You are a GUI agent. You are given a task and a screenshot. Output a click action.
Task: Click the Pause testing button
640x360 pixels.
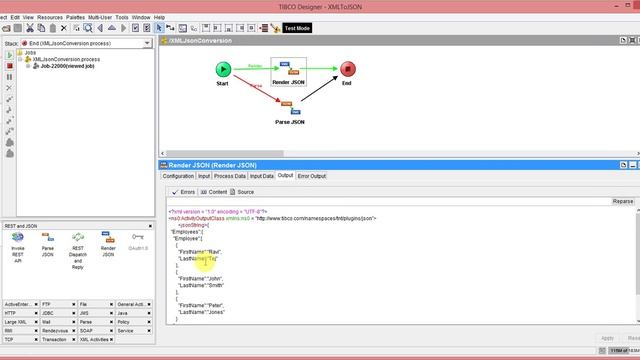point(9,77)
